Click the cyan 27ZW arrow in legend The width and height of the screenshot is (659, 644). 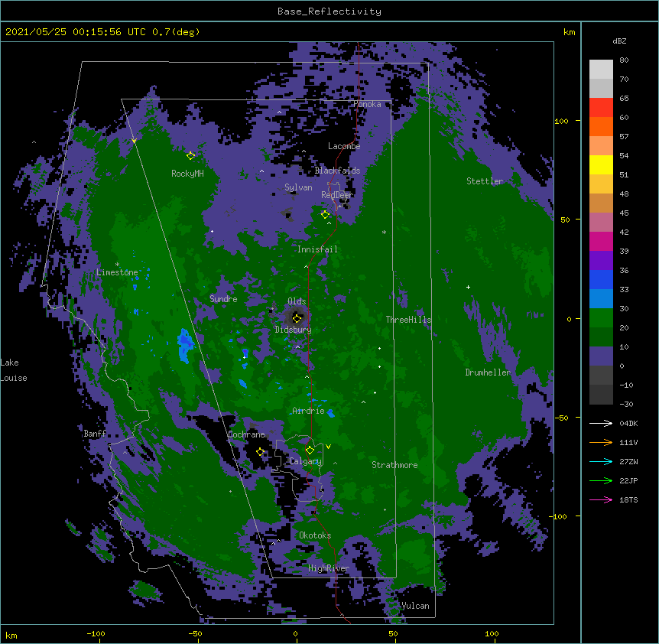click(601, 461)
